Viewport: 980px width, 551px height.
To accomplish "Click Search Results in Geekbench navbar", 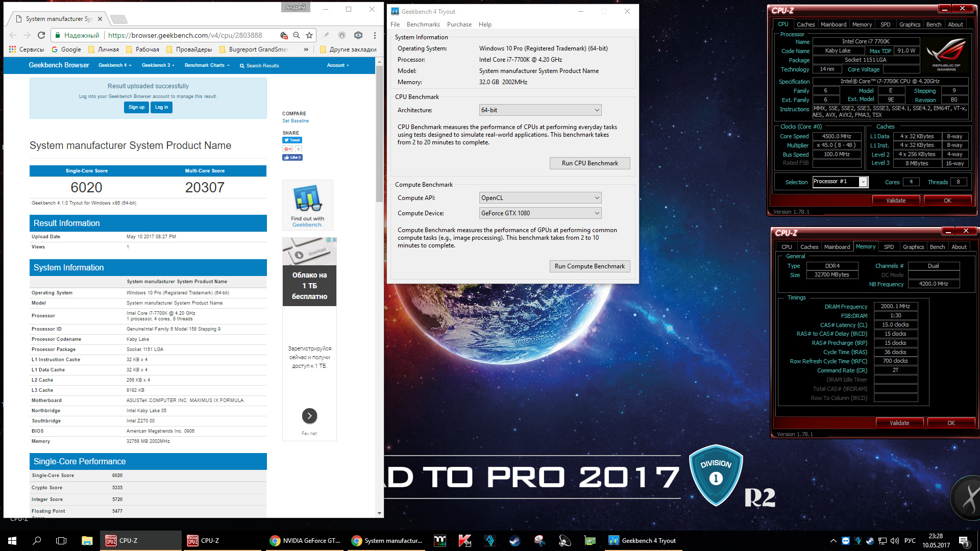I will 259,65.
